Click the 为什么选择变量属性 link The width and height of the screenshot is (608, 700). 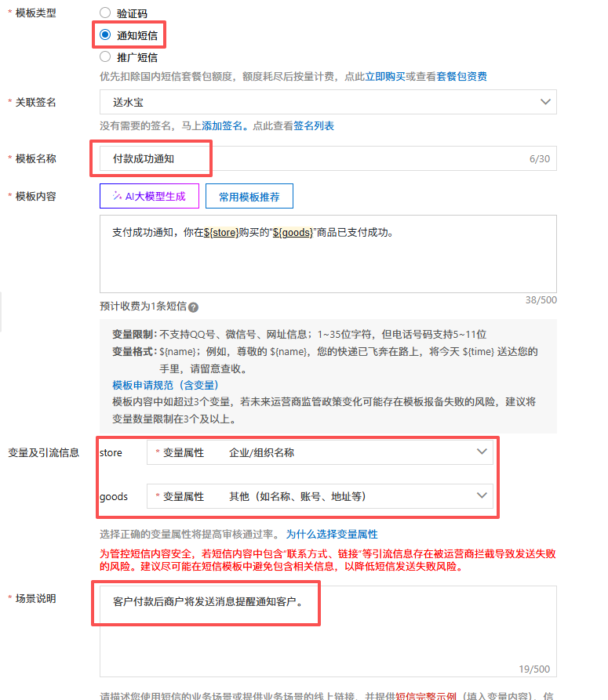tap(331, 535)
